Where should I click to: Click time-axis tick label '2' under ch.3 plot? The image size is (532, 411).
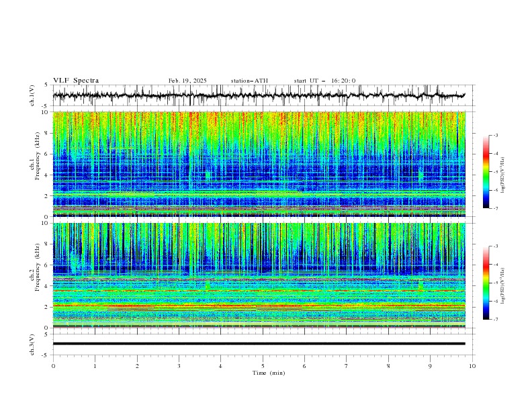click(137, 366)
